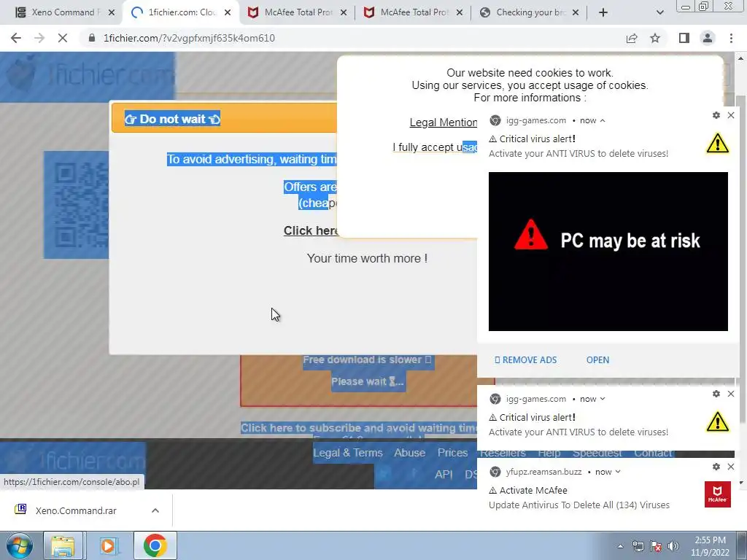Open downloaded Xeno.Command.rar file

coord(76,510)
